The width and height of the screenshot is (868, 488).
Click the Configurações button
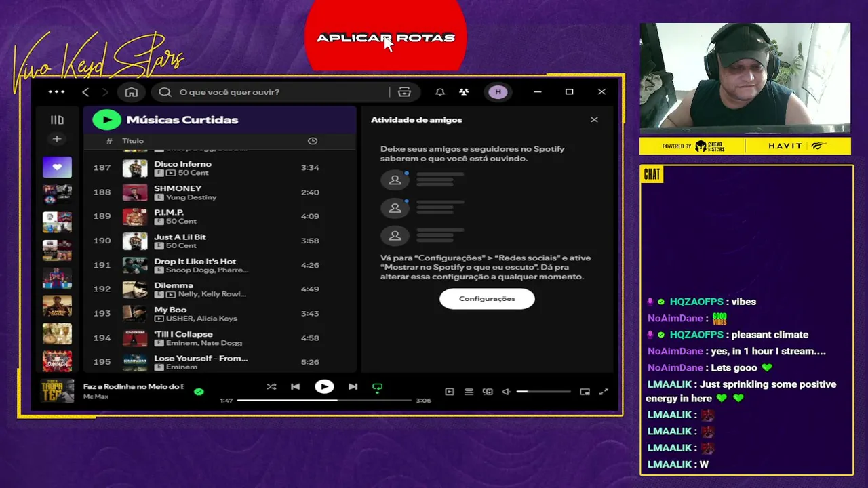point(487,299)
